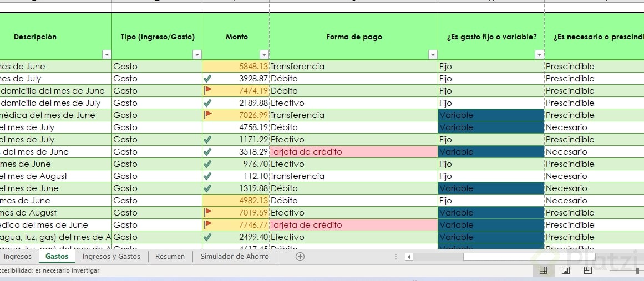Add a new sheet with plus button

[300, 257]
